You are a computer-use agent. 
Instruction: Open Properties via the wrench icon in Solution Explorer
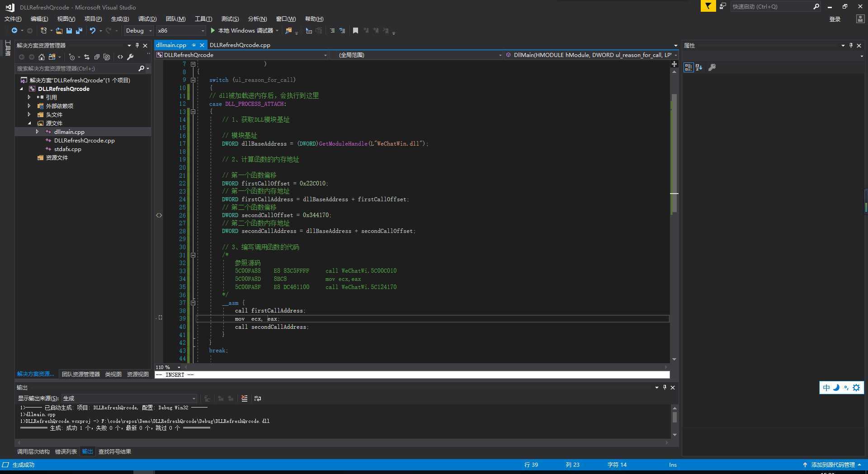(x=130, y=57)
